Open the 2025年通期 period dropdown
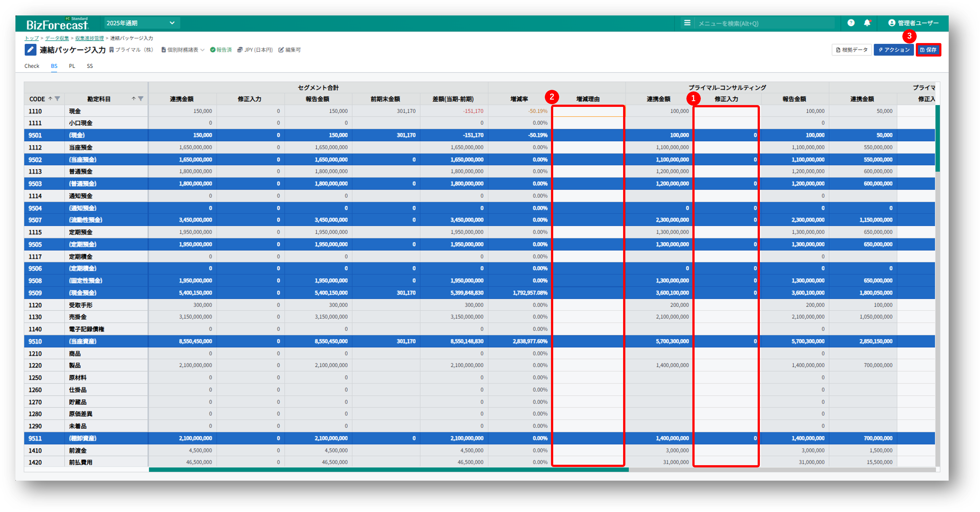 142,23
